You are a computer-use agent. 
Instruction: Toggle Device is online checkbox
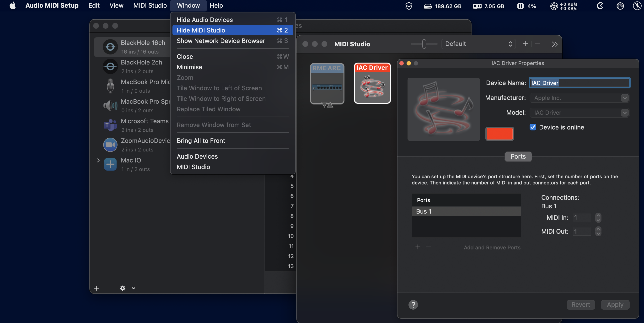(533, 127)
